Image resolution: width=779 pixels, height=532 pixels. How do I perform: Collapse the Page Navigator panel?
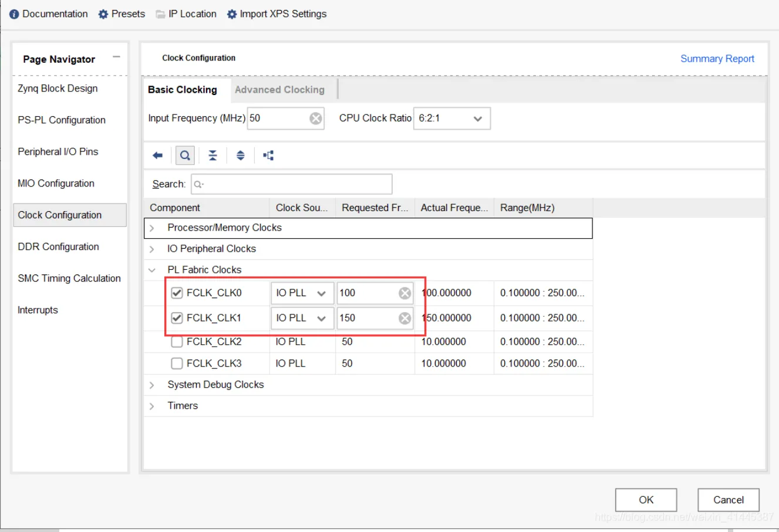116,57
